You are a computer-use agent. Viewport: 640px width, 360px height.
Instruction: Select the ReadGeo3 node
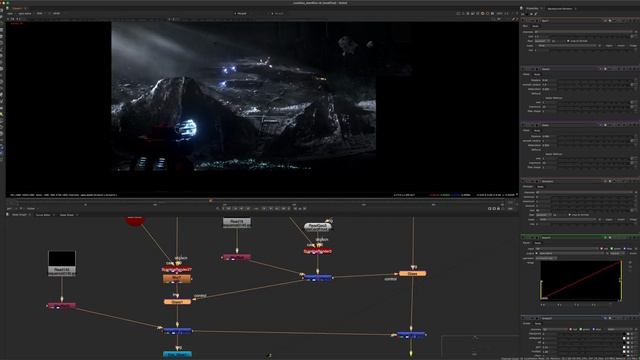tap(318, 227)
